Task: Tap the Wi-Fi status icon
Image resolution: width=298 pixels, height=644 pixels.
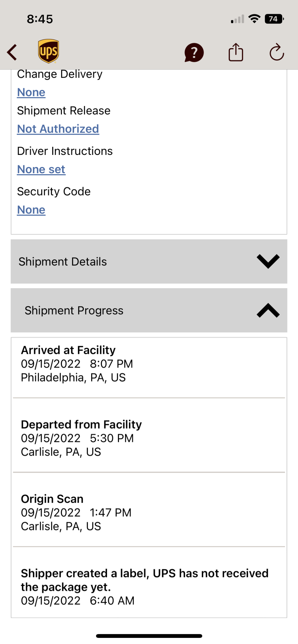Action: (x=255, y=19)
